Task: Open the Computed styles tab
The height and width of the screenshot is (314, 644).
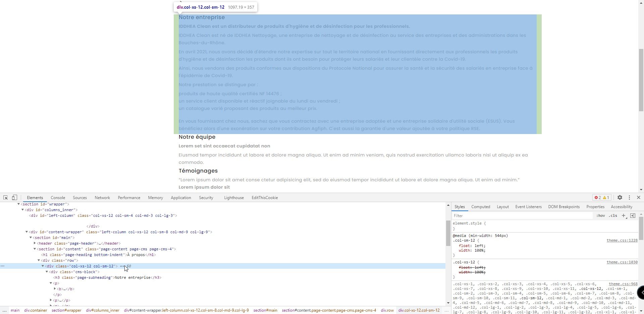Action: click(481, 207)
